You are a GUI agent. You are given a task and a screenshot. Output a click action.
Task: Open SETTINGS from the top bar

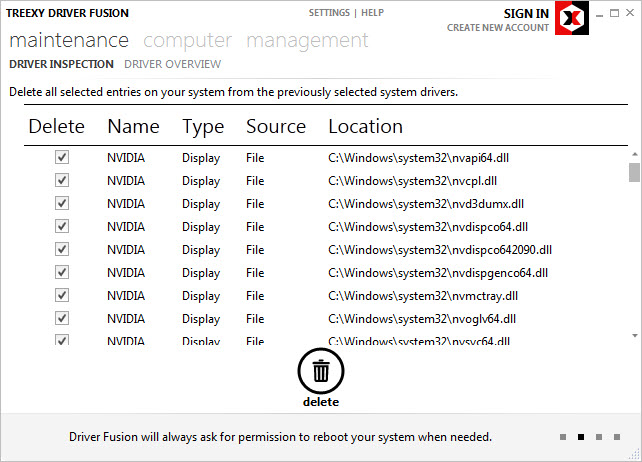coord(329,13)
